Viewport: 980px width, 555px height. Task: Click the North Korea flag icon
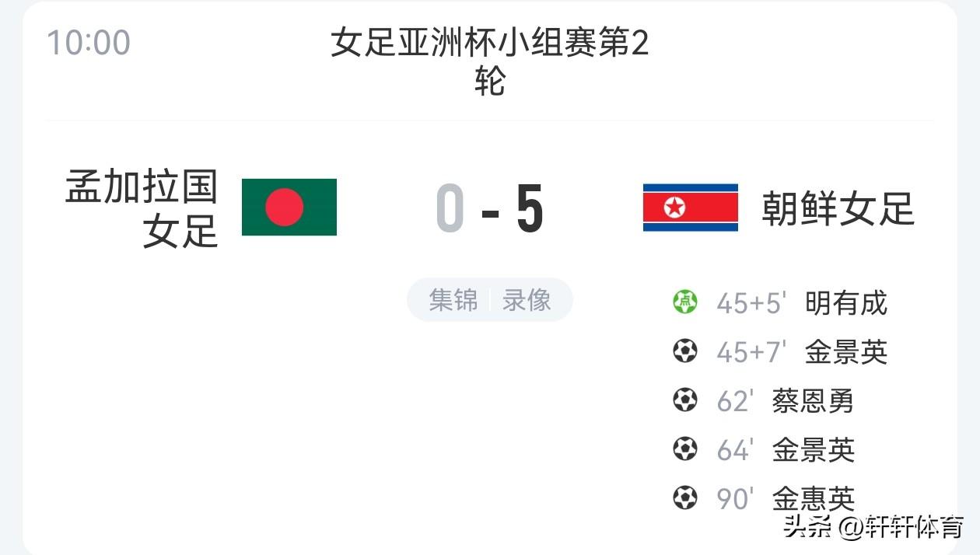[x=690, y=208]
